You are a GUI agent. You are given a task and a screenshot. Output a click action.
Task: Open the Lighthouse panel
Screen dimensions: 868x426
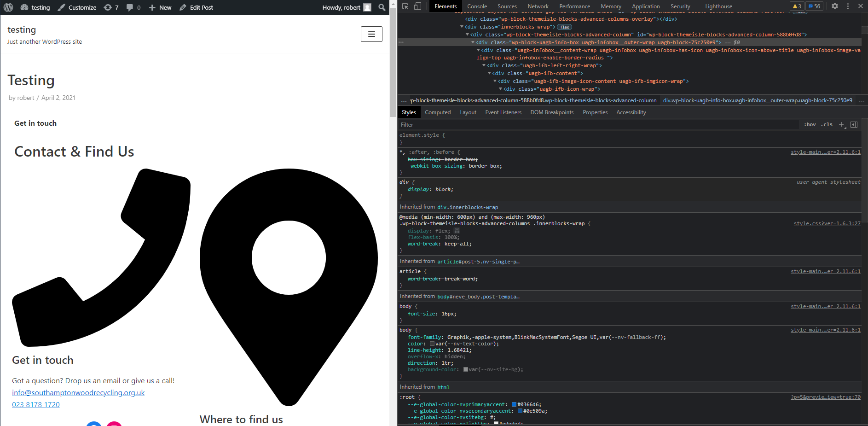718,6
